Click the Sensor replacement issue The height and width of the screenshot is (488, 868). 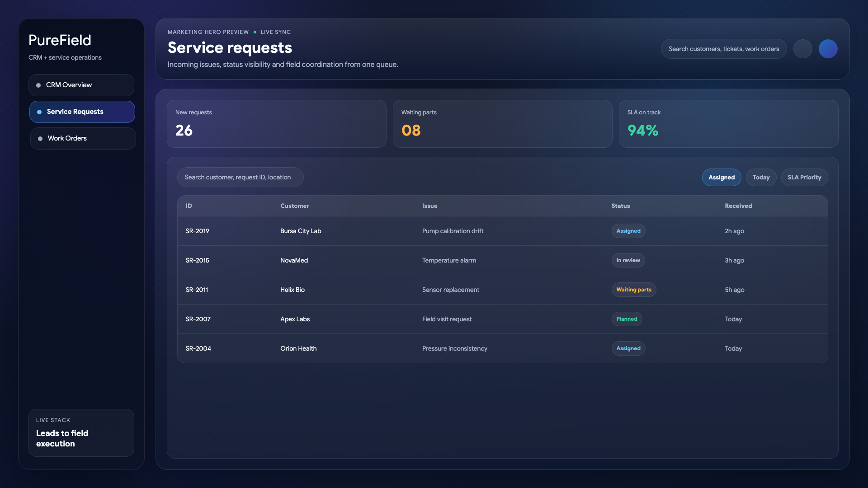(451, 290)
